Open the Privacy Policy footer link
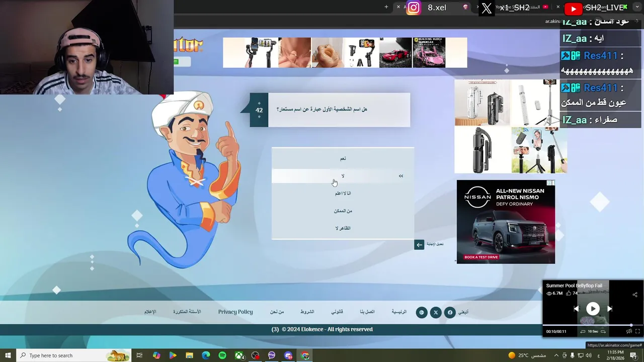Viewport: 644px width, 362px height. (x=235, y=312)
